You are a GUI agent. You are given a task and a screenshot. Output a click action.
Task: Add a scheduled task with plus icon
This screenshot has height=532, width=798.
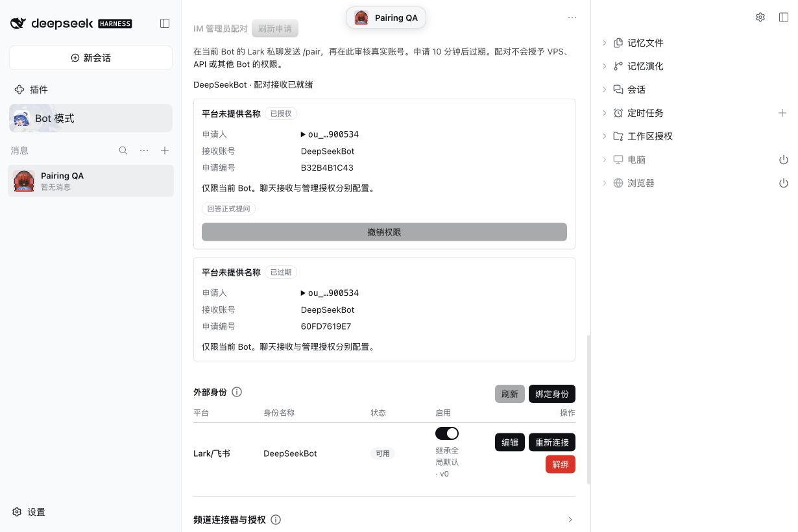782,113
